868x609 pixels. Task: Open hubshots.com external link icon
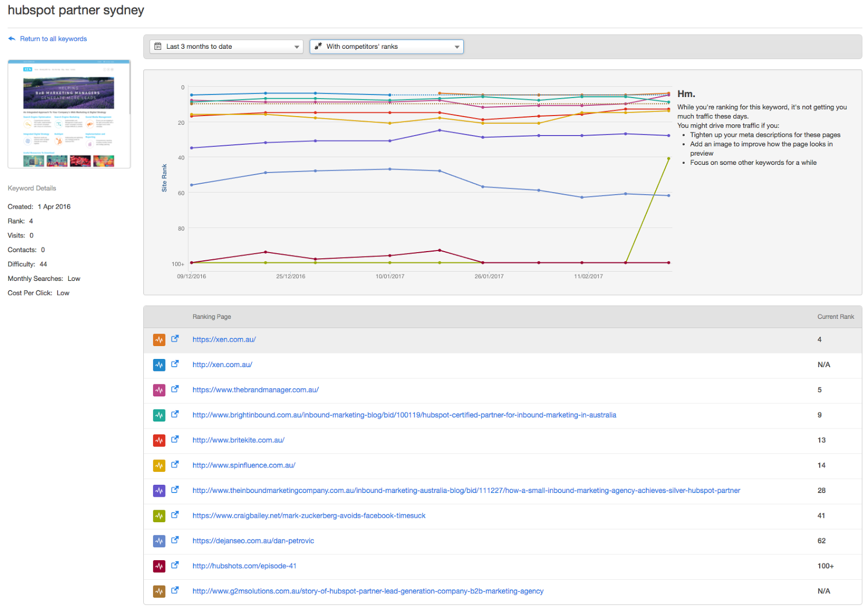(x=175, y=566)
